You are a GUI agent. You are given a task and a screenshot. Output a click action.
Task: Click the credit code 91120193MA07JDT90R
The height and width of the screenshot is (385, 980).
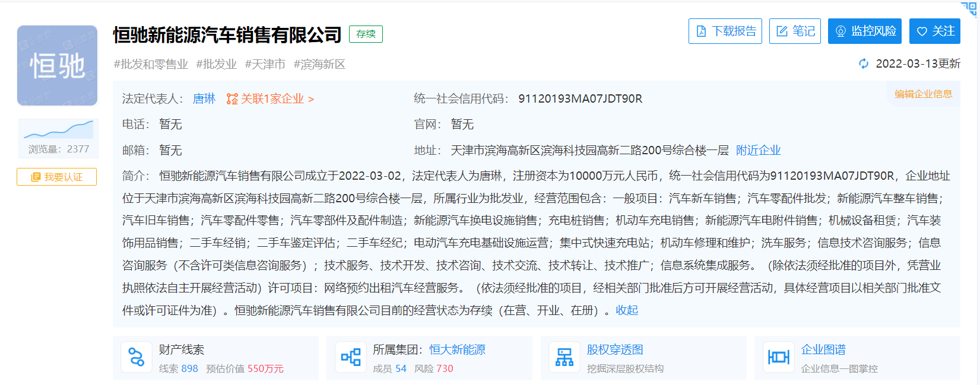tap(580, 98)
